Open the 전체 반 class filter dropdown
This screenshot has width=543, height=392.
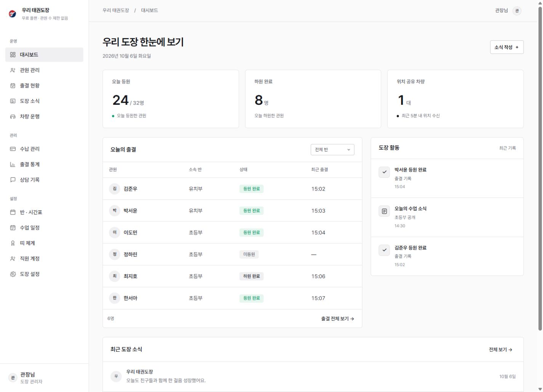tap(332, 150)
